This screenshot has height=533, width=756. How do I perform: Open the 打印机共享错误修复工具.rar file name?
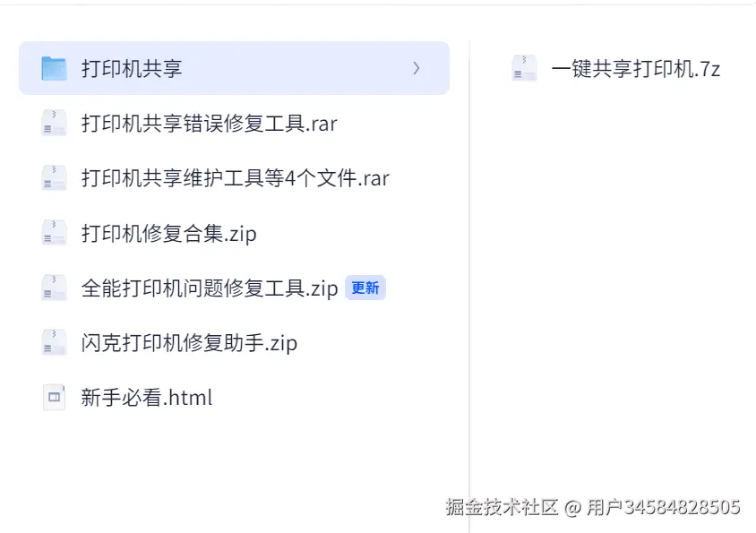(x=209, y=123)
